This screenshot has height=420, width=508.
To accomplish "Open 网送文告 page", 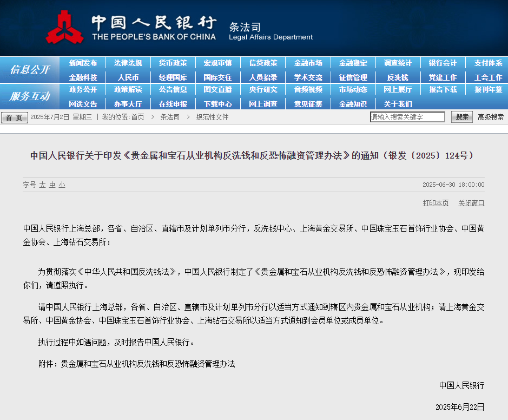I will pos(83,104).
